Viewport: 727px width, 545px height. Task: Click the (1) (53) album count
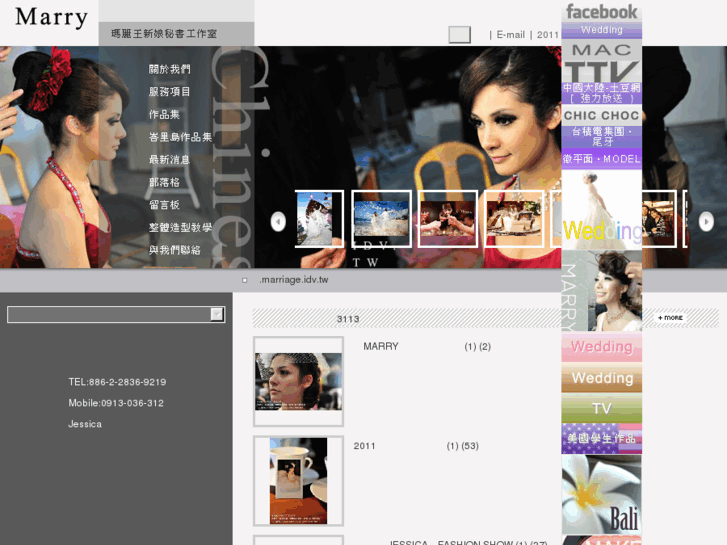click(x=463, y=446)
